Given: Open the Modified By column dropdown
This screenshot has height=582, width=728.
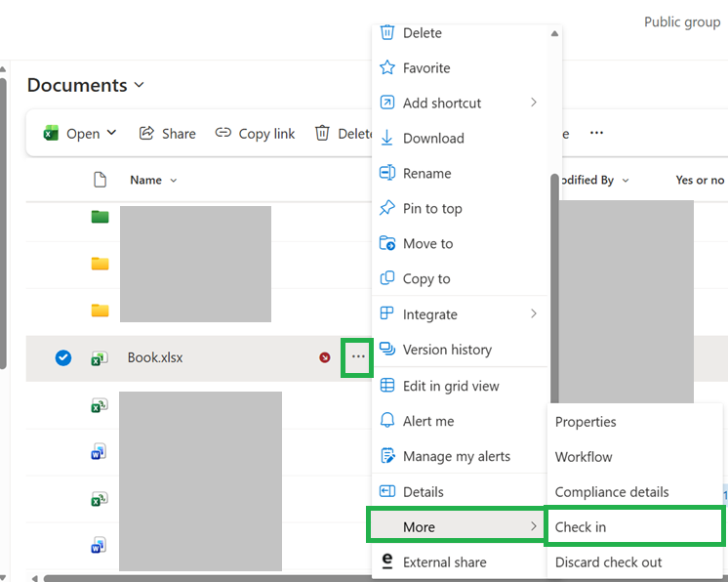Looking at the screenshot, I should click(x=626, y=181).
